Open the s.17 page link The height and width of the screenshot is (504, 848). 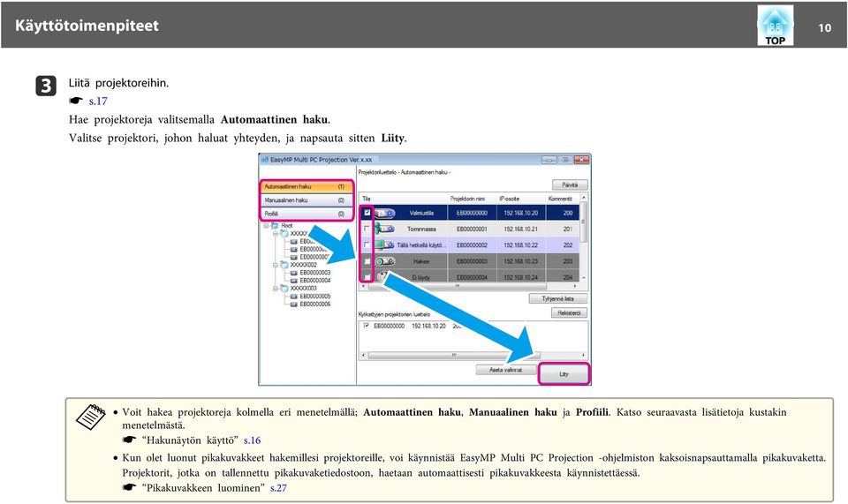coord(98,101)
